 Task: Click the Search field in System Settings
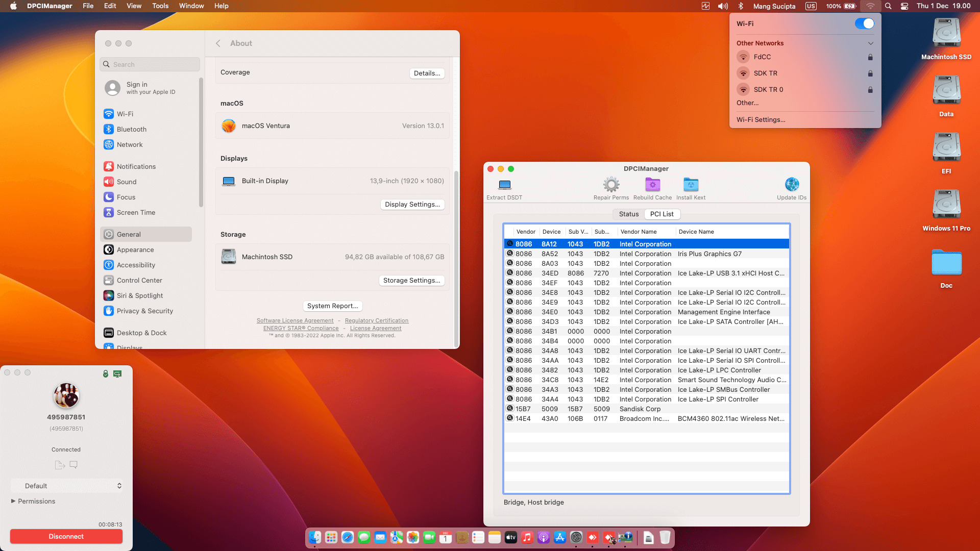point(150,64)
